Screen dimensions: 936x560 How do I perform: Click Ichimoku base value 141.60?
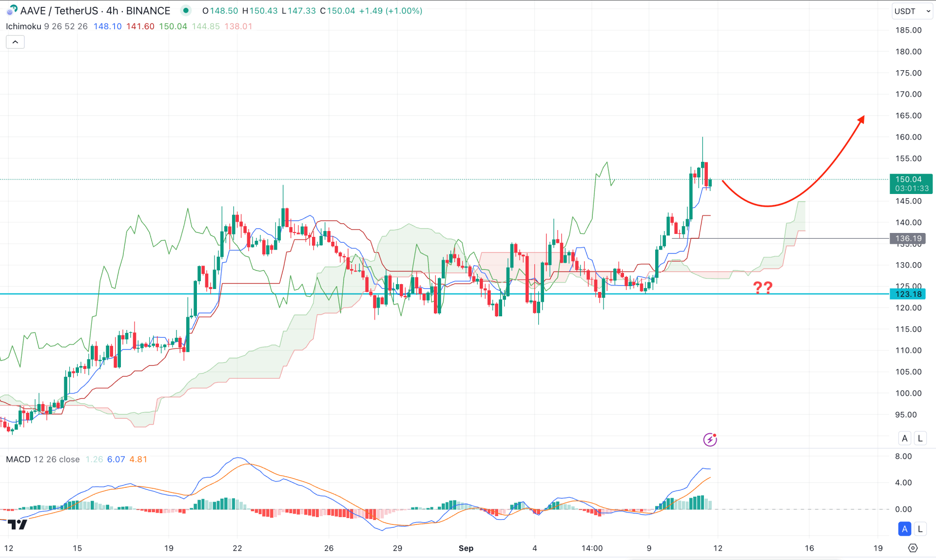pyautogui.click(x=140, y=26)
